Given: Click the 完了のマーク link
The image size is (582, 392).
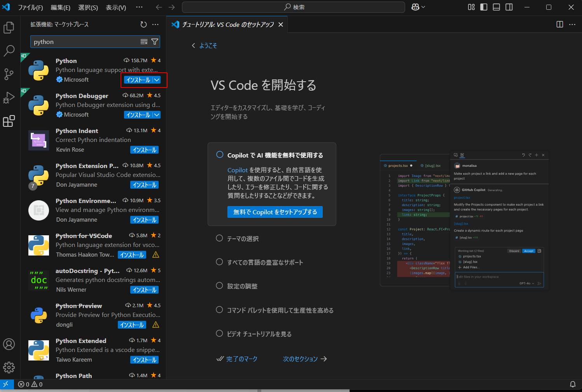Looking at the screenshot, I should pos(237,359).
